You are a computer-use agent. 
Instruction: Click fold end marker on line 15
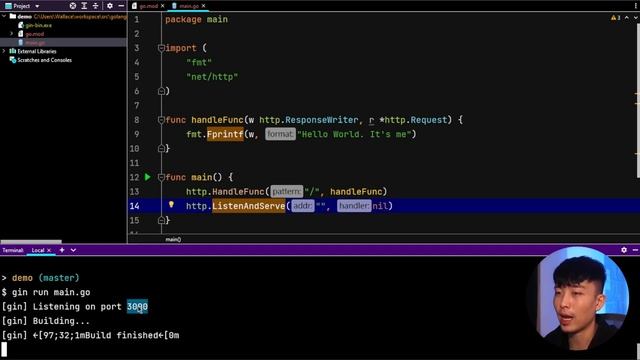161,220
